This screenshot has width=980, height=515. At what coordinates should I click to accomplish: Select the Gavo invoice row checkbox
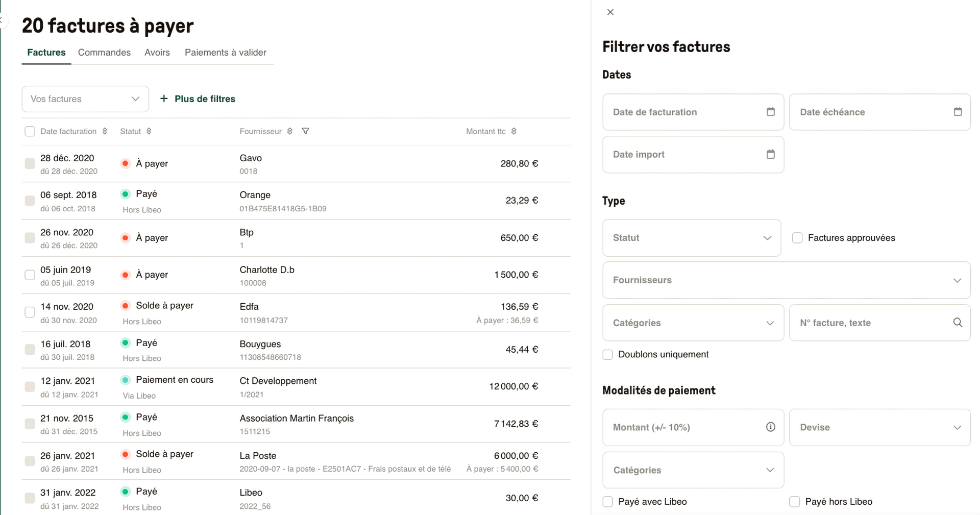click(30, 163)
